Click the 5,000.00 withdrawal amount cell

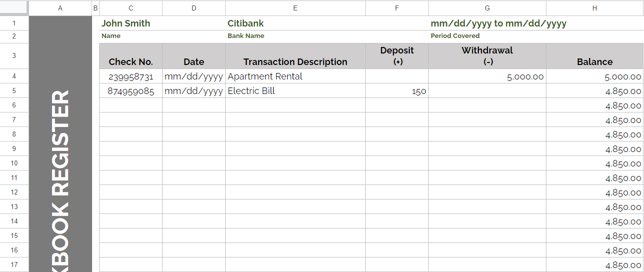point(487,76)
